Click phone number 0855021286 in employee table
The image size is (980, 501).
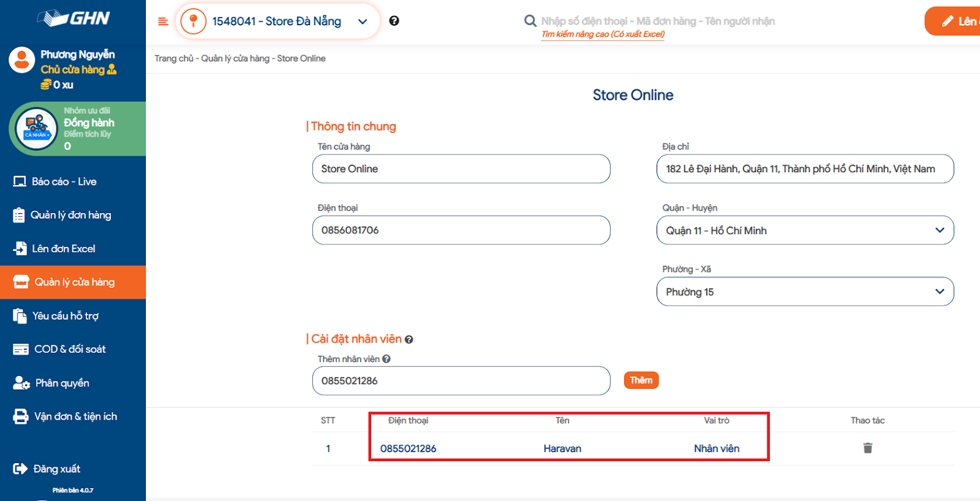click(x=409, y=448)
